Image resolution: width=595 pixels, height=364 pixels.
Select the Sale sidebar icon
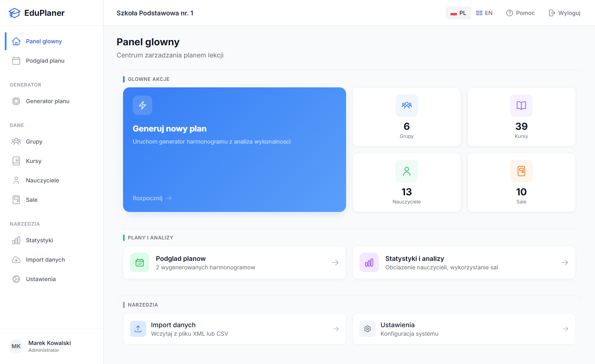pos(16,199)
